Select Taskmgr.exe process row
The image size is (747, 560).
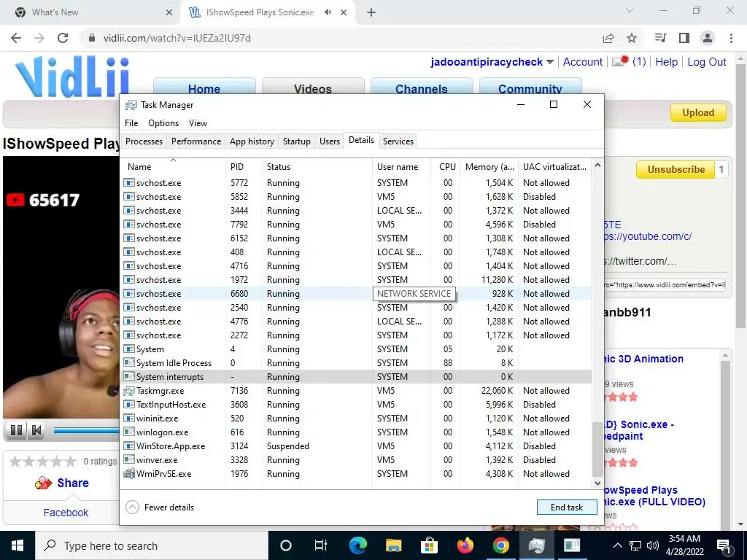coord(356,391)
